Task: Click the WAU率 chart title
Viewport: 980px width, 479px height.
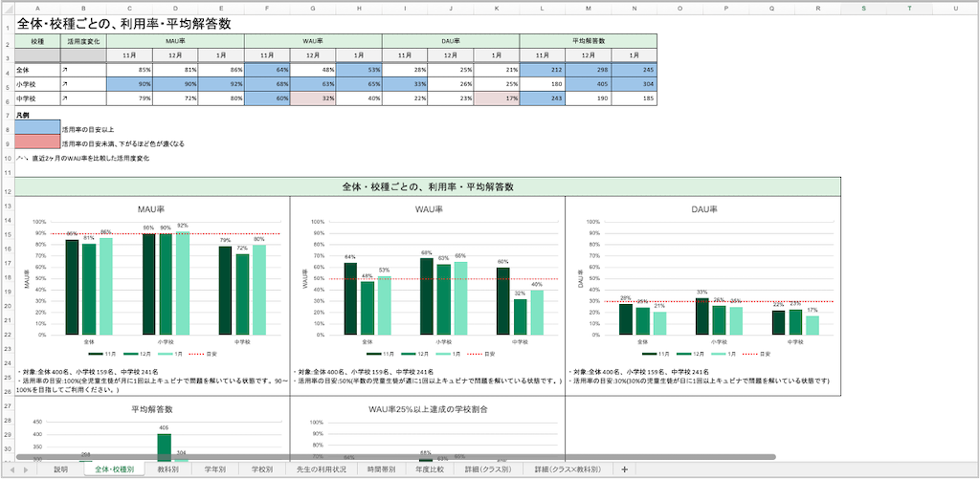Action: [x=428, y=209]
